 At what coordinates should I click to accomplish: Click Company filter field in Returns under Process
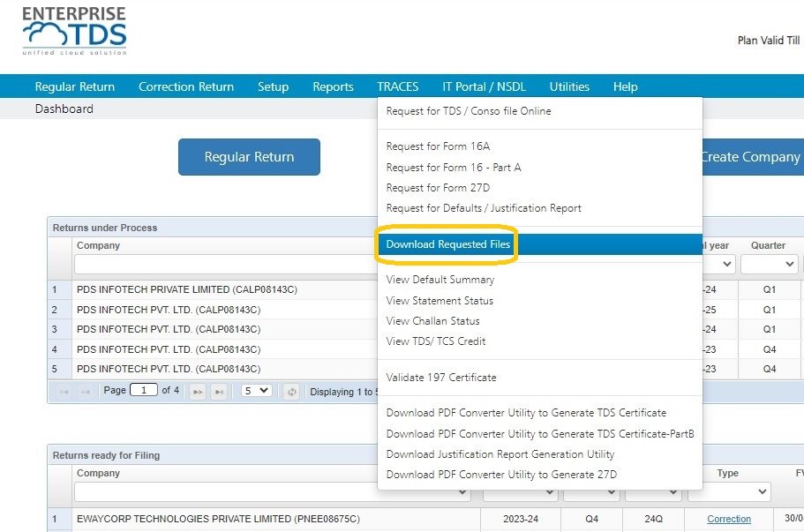tap(226, 265)
